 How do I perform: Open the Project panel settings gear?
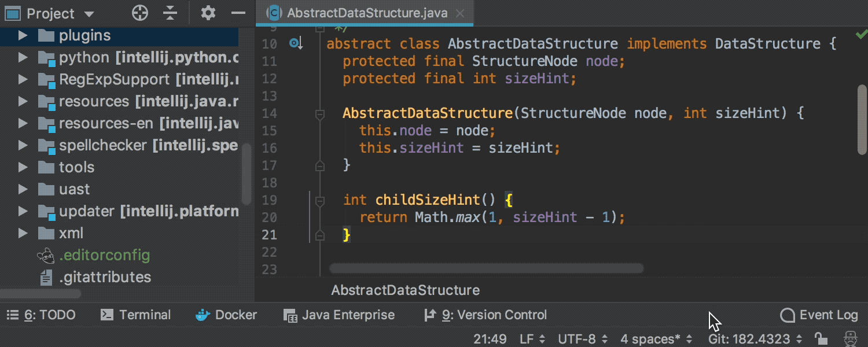[208, 13]
